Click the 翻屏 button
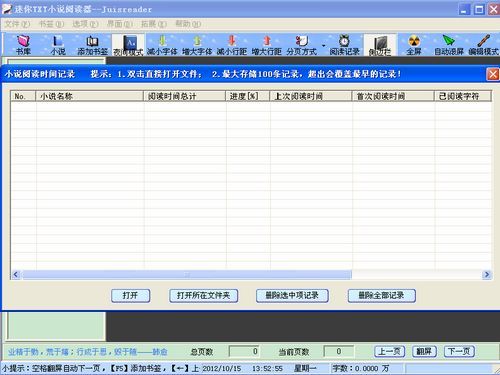This screenshot has height=375, width=500. (x=424, y=351)
